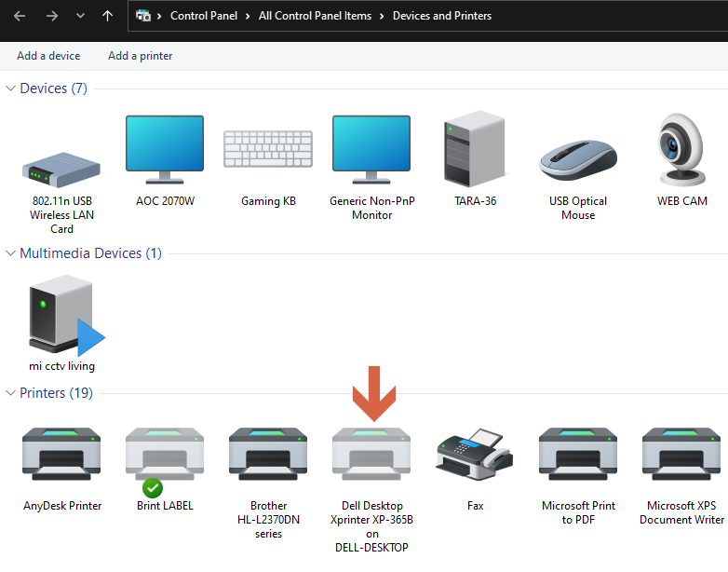Click the Devices (7) group heading
This screenshot has width=728, height=572.
(x=53, y=89)
